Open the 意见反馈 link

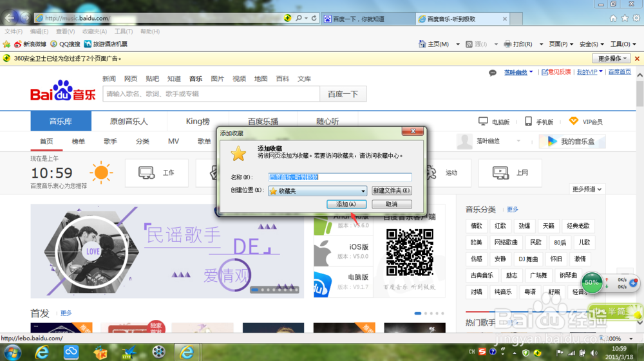tap(556, 72)
